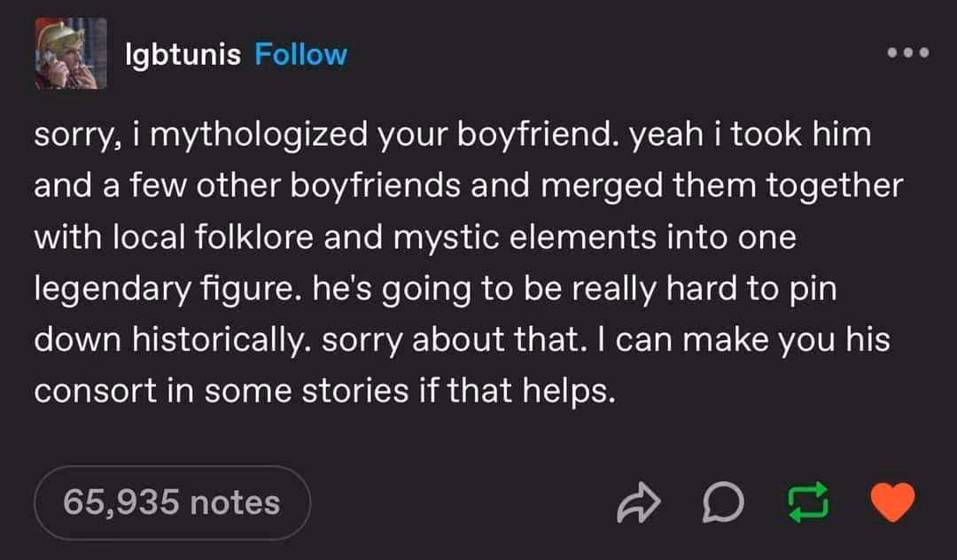Click the word "consort" in the last line
Viewport: 957px width, 560px height.
click(95, 391)
